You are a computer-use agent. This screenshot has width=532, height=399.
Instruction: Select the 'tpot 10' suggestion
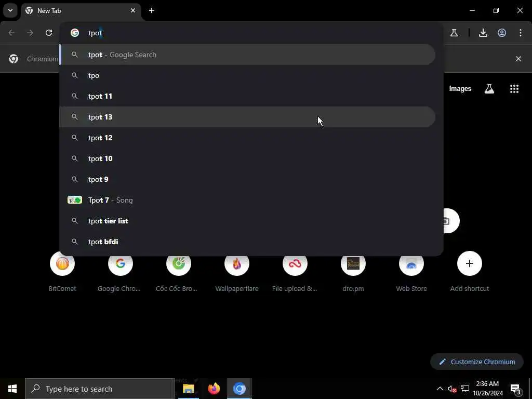pos(247,158)
